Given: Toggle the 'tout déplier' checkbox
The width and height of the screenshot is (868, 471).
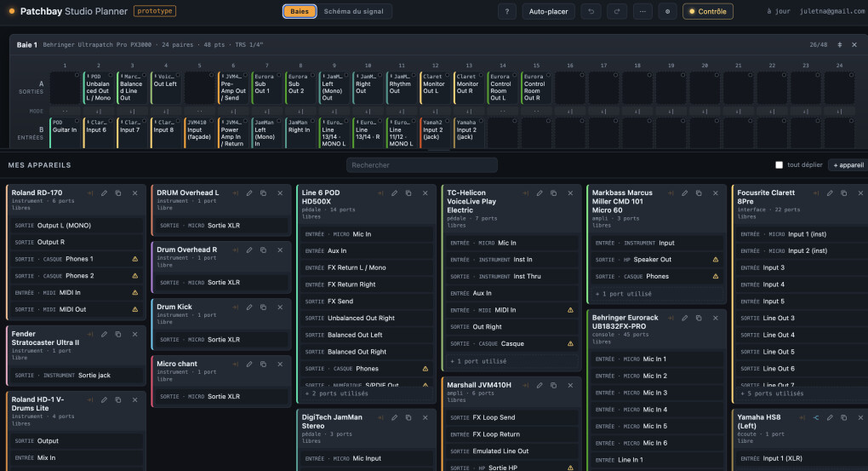Looking at the screenshot, I should (779, 165).
